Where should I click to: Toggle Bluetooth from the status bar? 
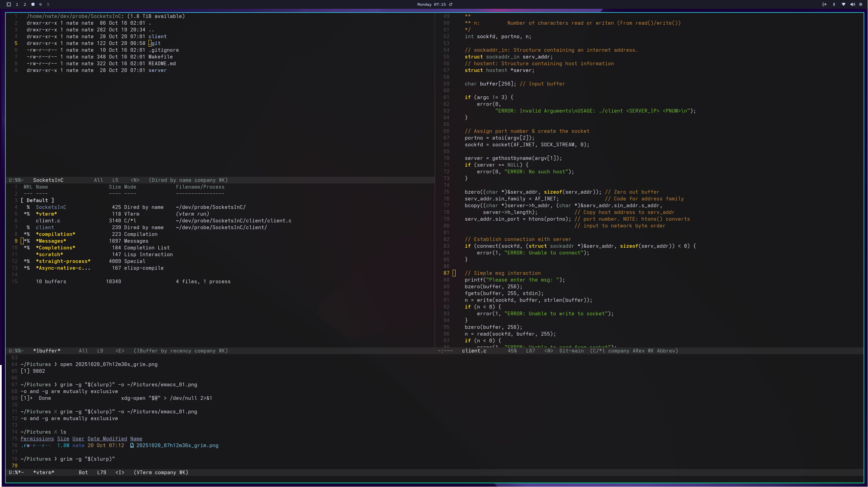click(x=833, y=5)
